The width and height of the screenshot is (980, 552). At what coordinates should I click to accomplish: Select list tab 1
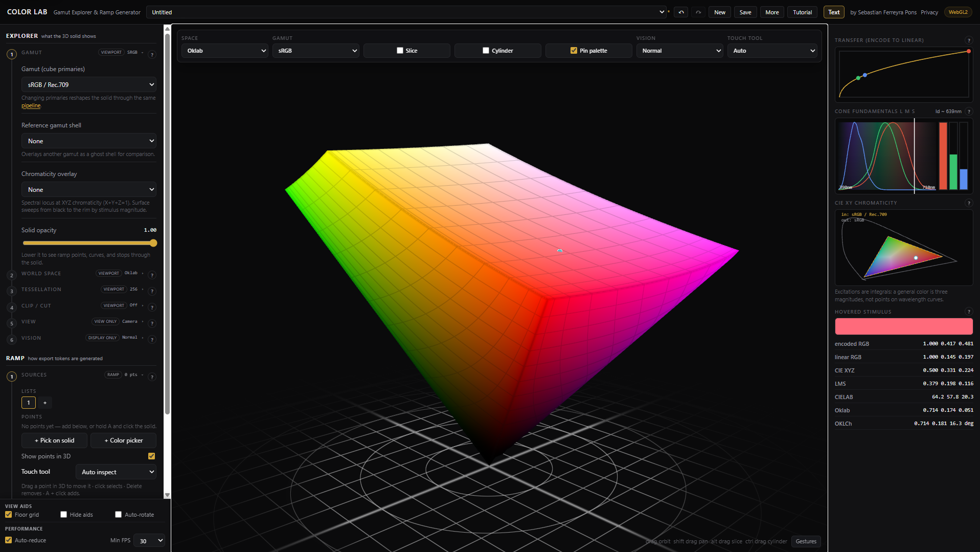[x=29, y=403]
